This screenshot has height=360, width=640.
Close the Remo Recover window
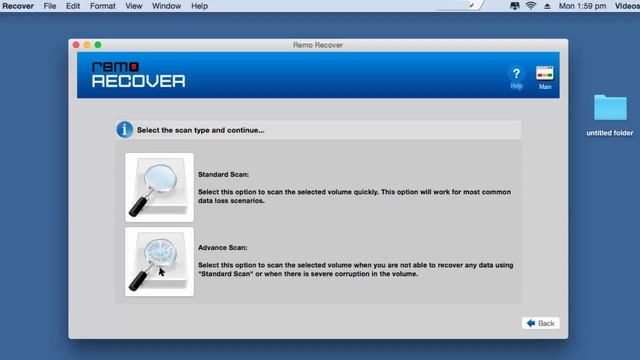tap(76, 45)
